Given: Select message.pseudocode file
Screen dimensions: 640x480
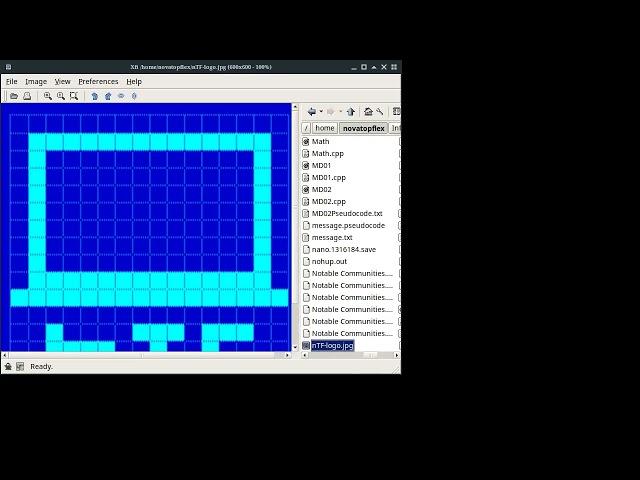Looking at the screenshot, I should click(348, 225).
